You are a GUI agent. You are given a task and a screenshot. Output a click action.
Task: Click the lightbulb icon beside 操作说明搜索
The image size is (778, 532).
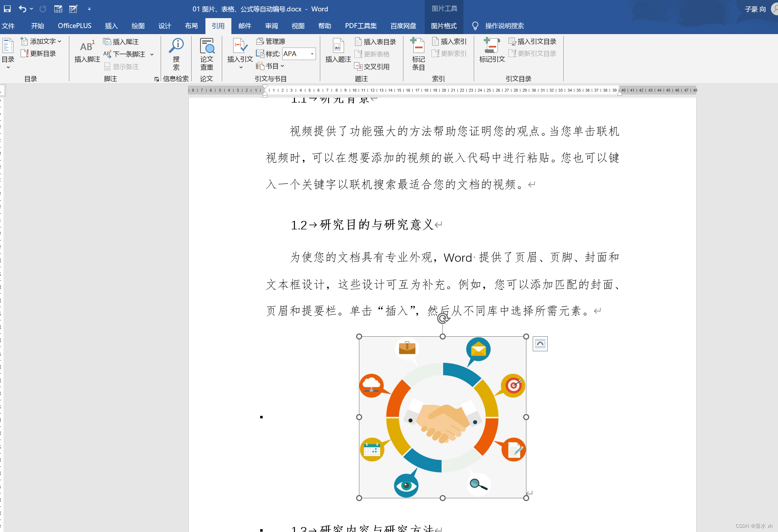(475, 26)
